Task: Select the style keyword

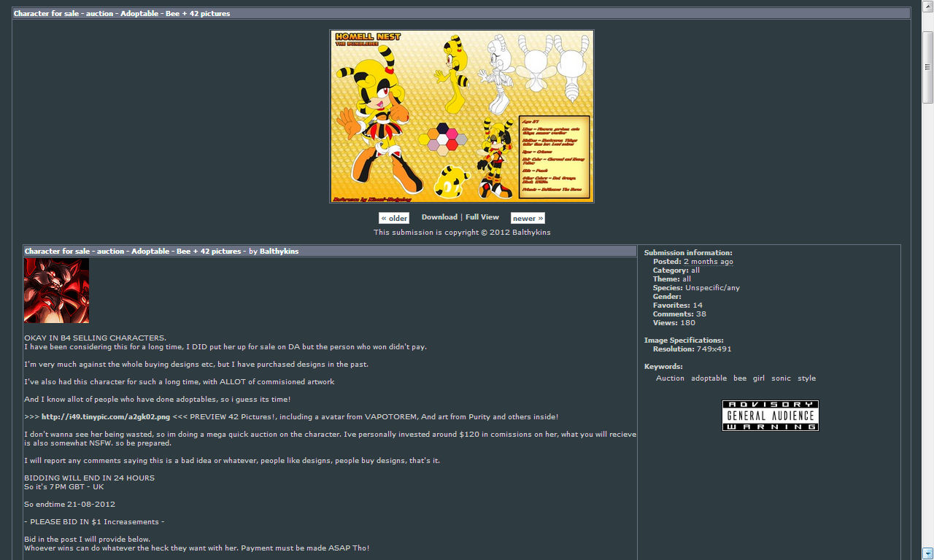Action: click(806, 378)
